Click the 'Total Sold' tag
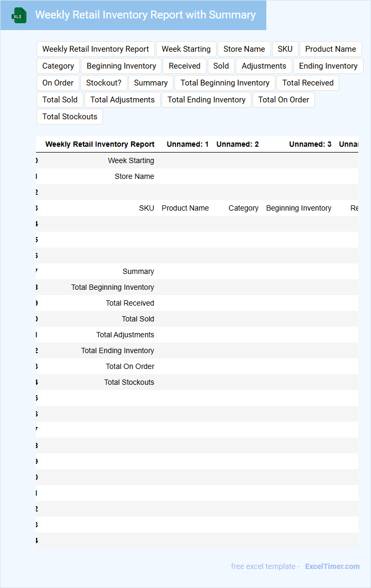The height and width of the screenshot is (588, 371). pyautogui.click(x=60, y=100)
